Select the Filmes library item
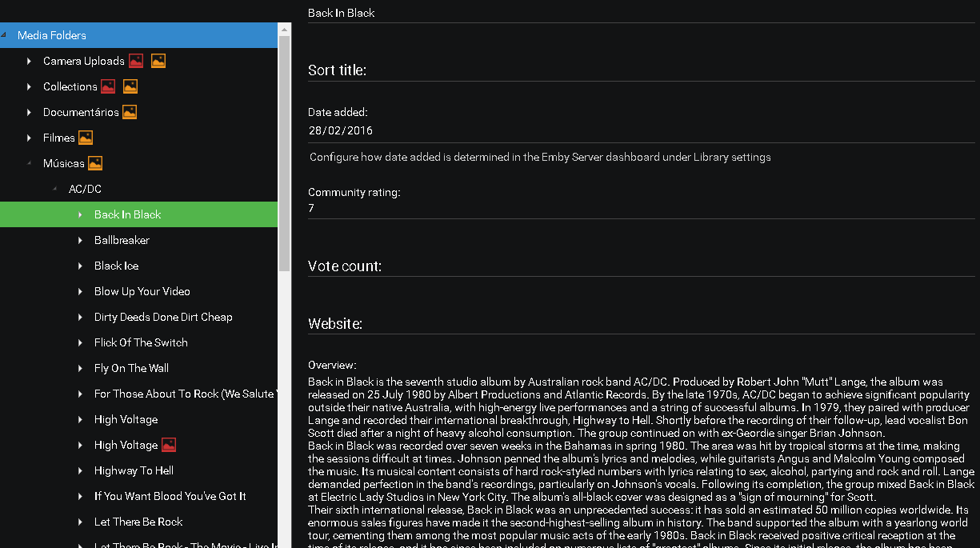Screen dimensions: 980x548 59,138
